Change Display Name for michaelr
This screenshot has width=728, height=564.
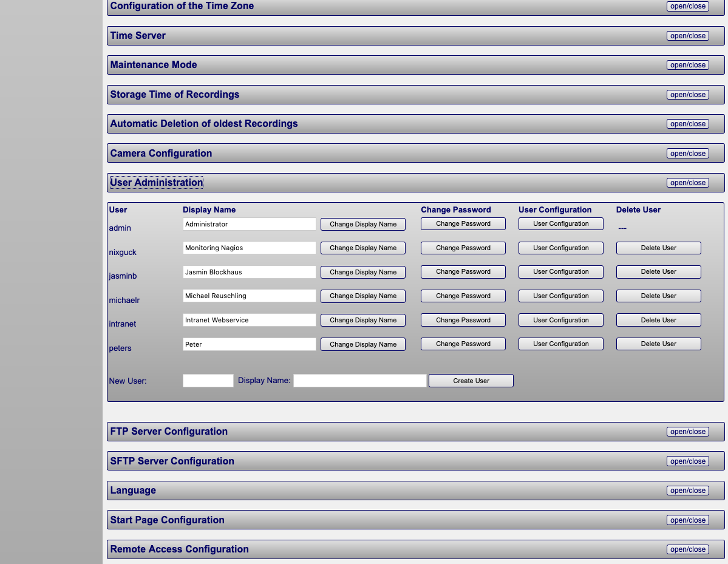click(x=363, y=296)
